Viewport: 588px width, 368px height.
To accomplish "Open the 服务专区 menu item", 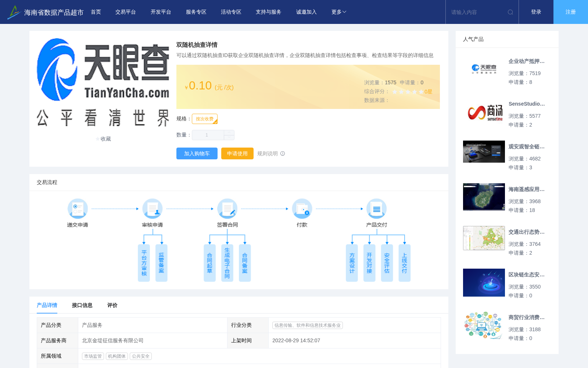I will tap(196, 12).
